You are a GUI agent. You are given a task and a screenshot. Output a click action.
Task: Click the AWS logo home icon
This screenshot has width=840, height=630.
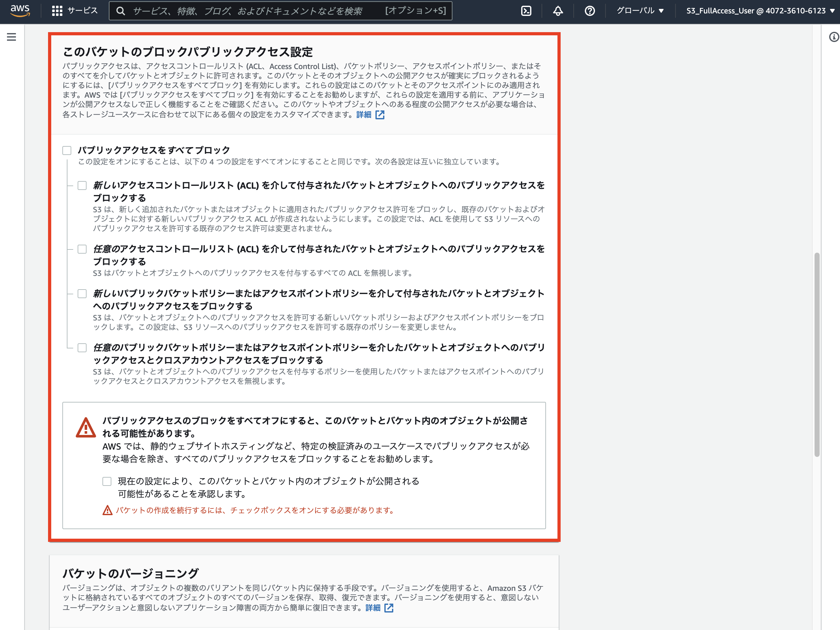20,10
